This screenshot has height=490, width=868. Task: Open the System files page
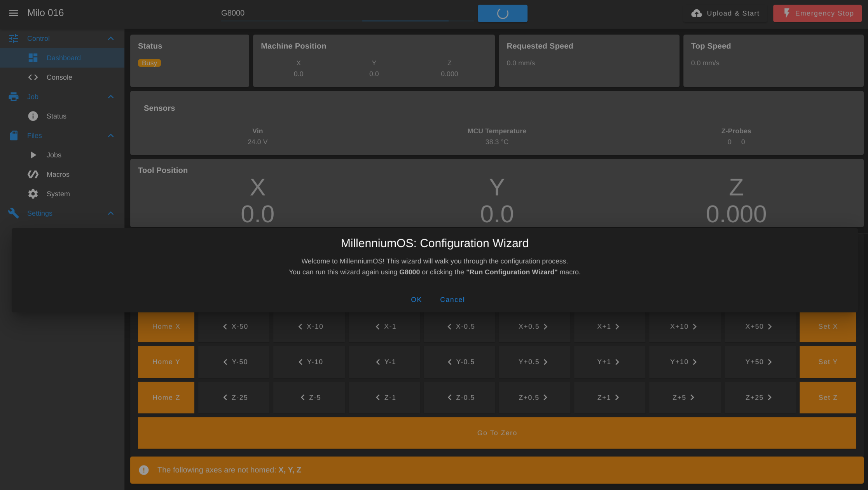point(62,194)
